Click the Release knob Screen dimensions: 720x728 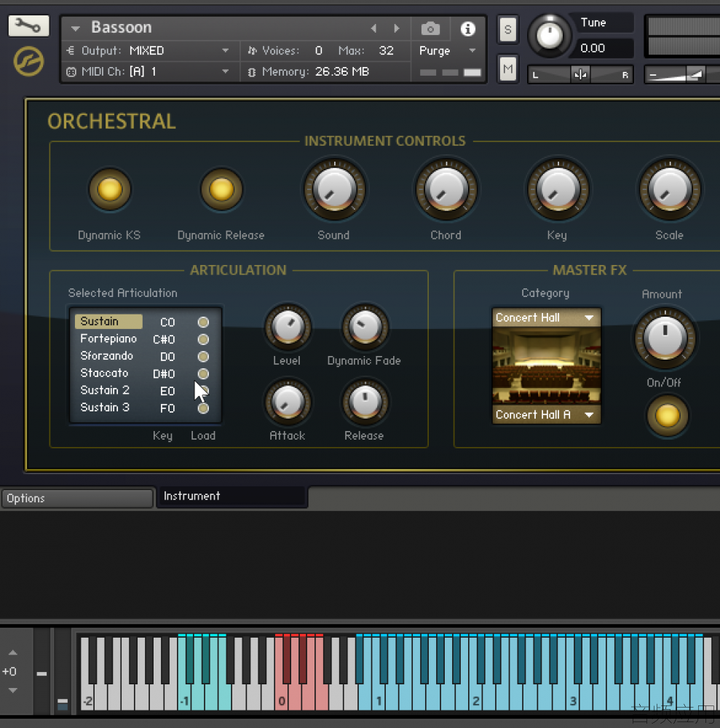tap(365, 402)
